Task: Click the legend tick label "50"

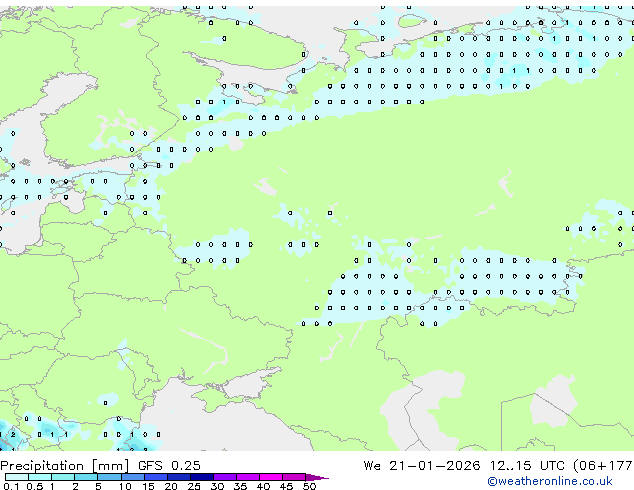Action: pos(309,486)
